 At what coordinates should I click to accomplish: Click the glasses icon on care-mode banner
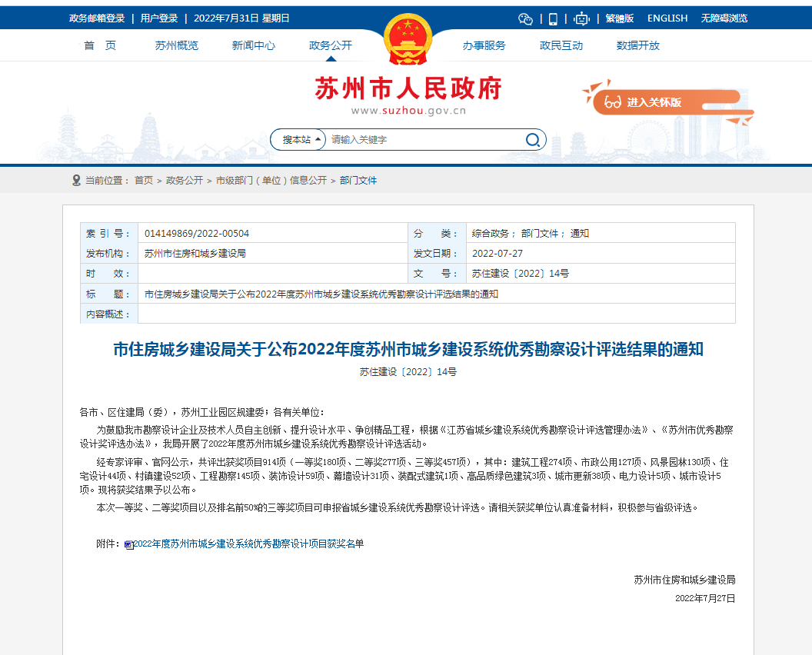point(613,102)
